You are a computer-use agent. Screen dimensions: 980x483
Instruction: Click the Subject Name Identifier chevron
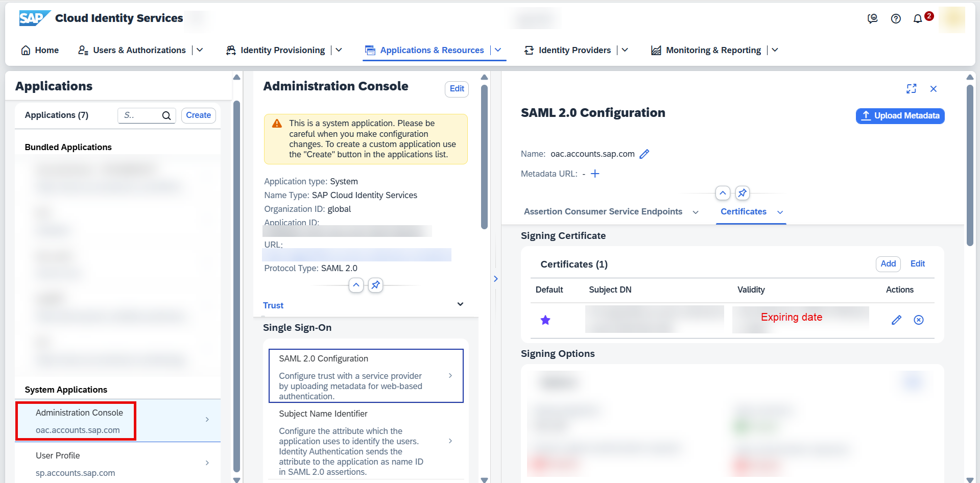coord(450,441)
